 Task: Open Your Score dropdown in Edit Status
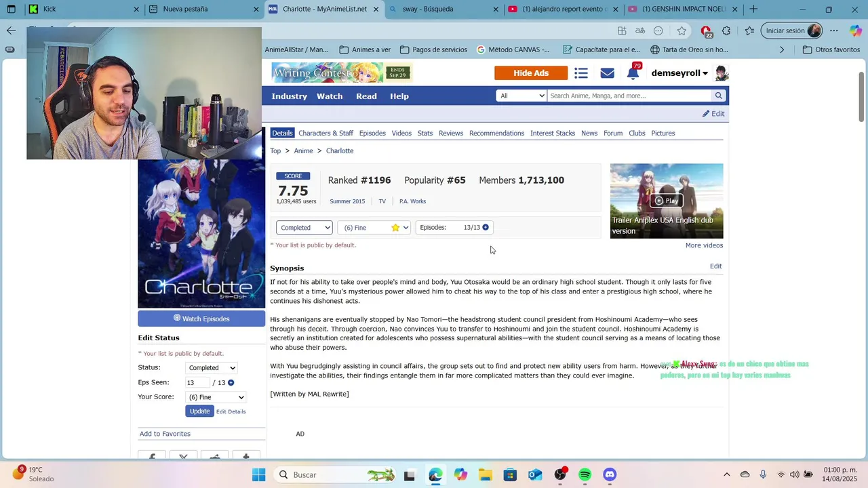pyautogui.click(x=216, y=397)
